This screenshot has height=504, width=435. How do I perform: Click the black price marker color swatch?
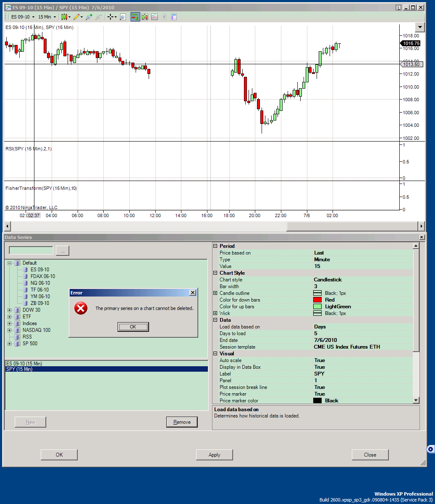click(x=317, y=401)
